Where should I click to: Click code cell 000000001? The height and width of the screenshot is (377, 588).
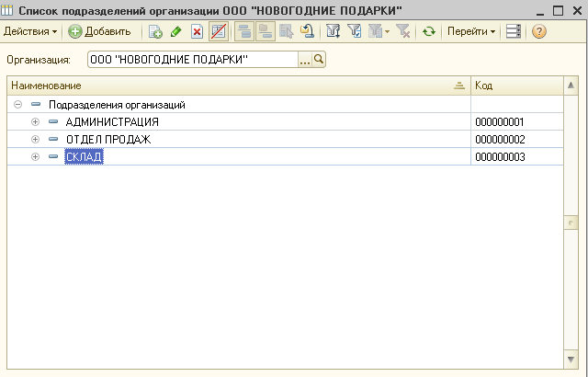517,121
